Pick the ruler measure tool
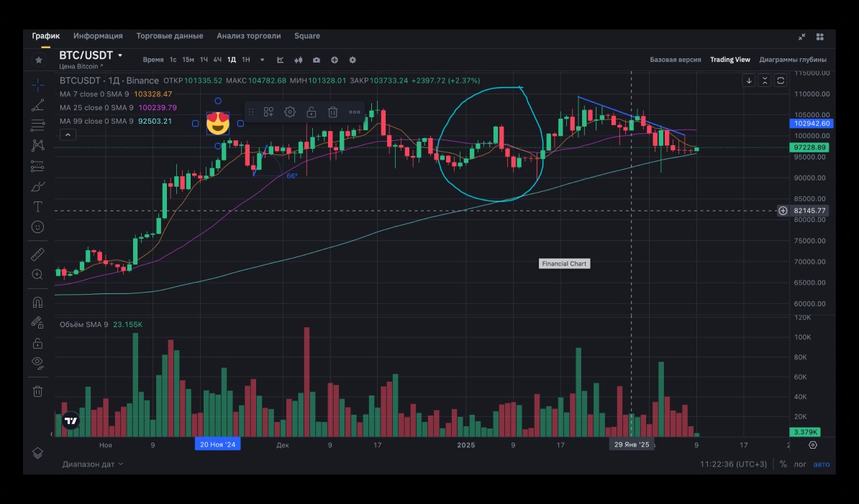 [38, 255]
